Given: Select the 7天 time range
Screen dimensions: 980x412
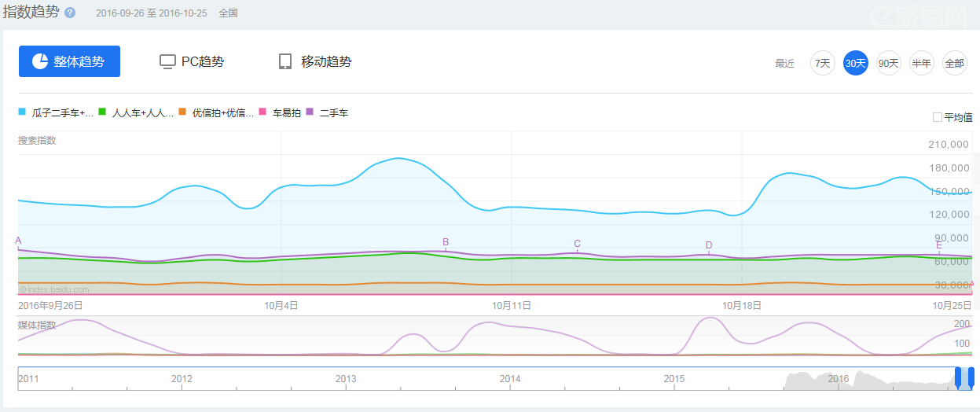Looking at the screenshot, I should [822, 64].
